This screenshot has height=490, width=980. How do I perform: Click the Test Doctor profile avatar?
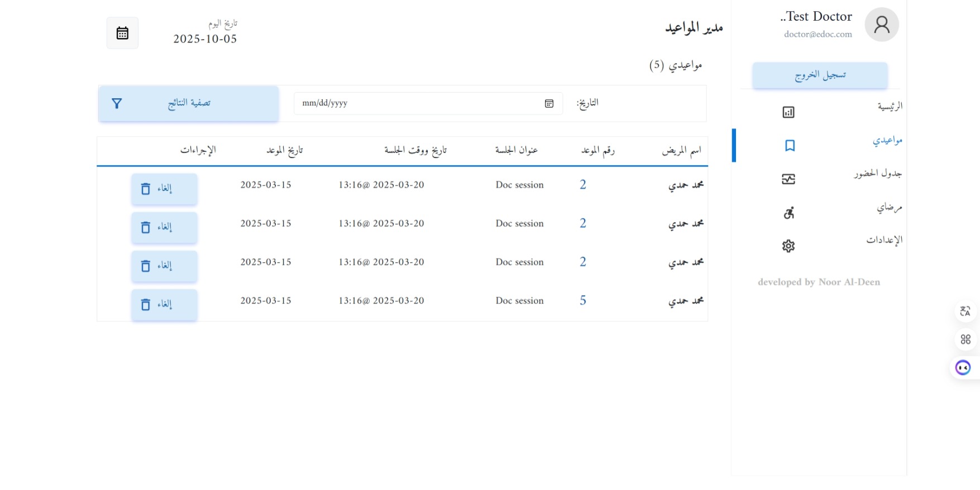[881, 25]
